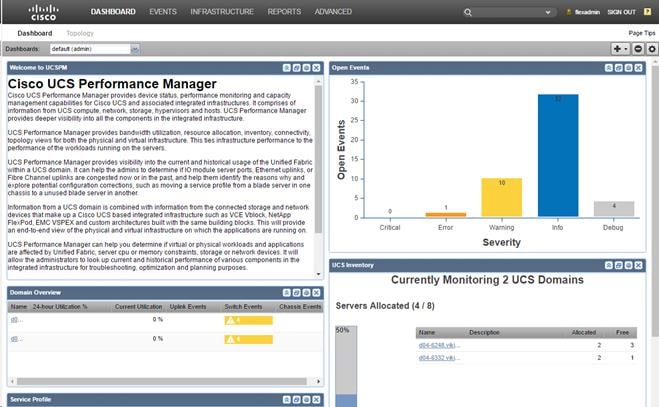Screen dimensions: 659x407
Task: Sort by Switch Events column header
Action: click(x=243, y=307)
